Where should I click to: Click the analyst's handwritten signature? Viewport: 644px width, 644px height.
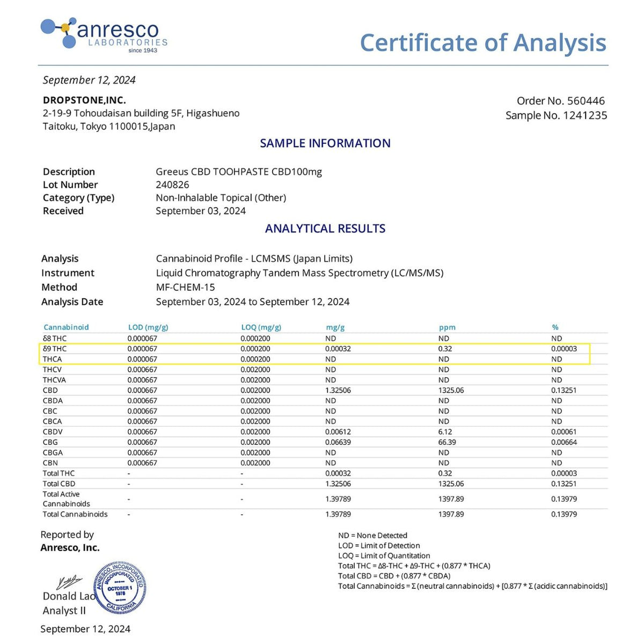(x=69, y=582)
